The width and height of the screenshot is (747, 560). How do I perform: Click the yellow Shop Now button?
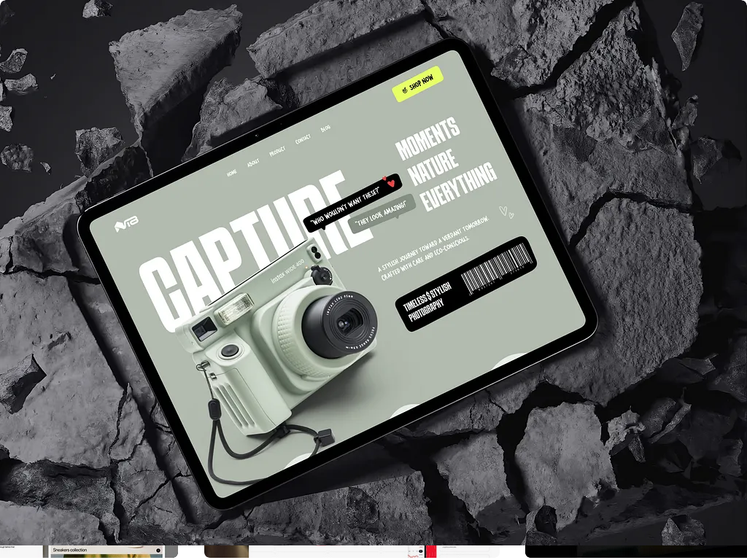(x=418, y=84)
